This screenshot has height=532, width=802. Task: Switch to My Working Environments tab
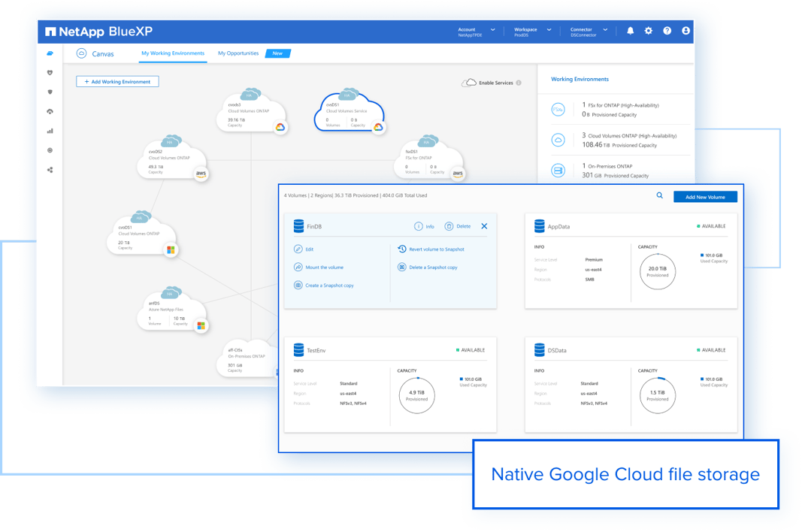click(x=173, y=53)
